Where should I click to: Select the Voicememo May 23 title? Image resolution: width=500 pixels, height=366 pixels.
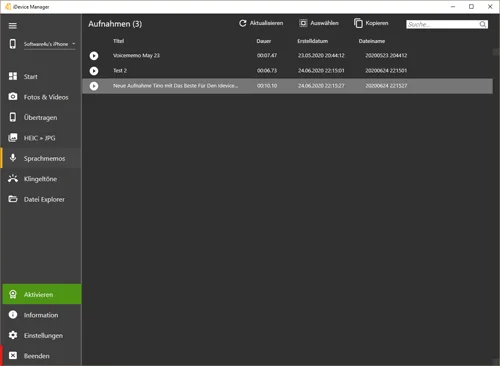pyautogui.click(x=136, y=55)
